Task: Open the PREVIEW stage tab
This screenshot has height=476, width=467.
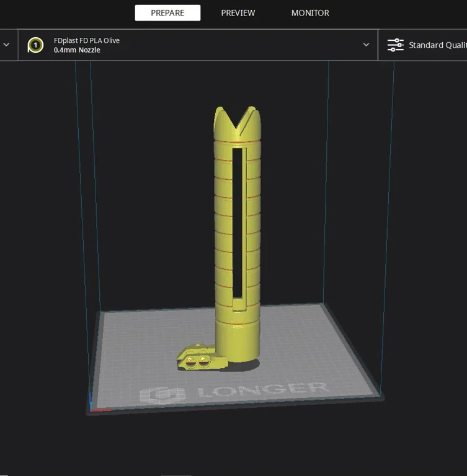Action: (x=238, y=13)
